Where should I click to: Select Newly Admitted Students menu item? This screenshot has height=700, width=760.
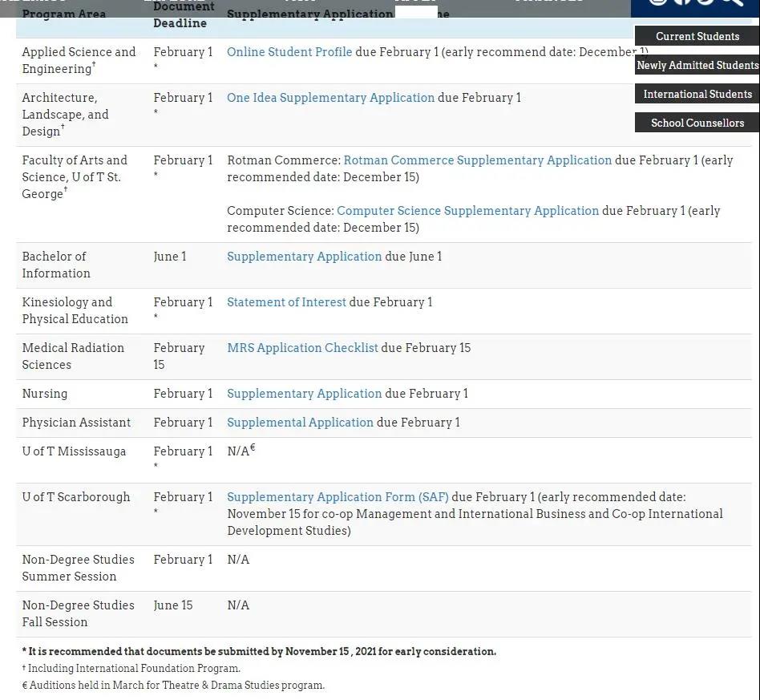click(697, 65)
